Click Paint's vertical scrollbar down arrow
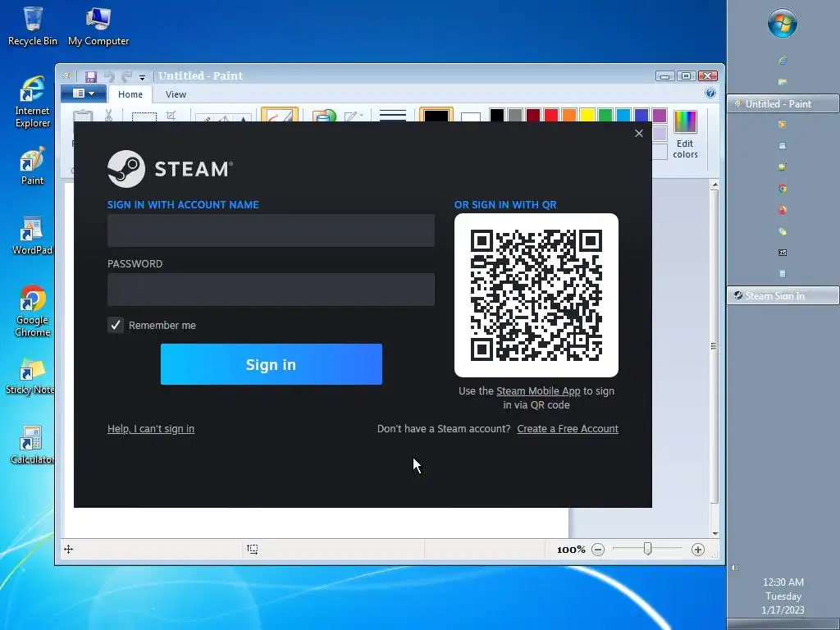The image size is (840, 630). 714,533
